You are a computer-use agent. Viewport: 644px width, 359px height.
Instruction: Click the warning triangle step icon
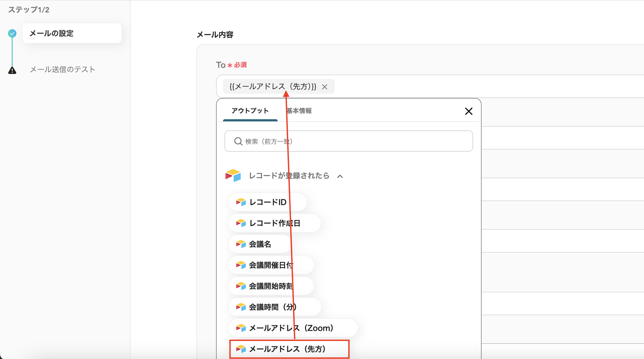coord(12,70)
